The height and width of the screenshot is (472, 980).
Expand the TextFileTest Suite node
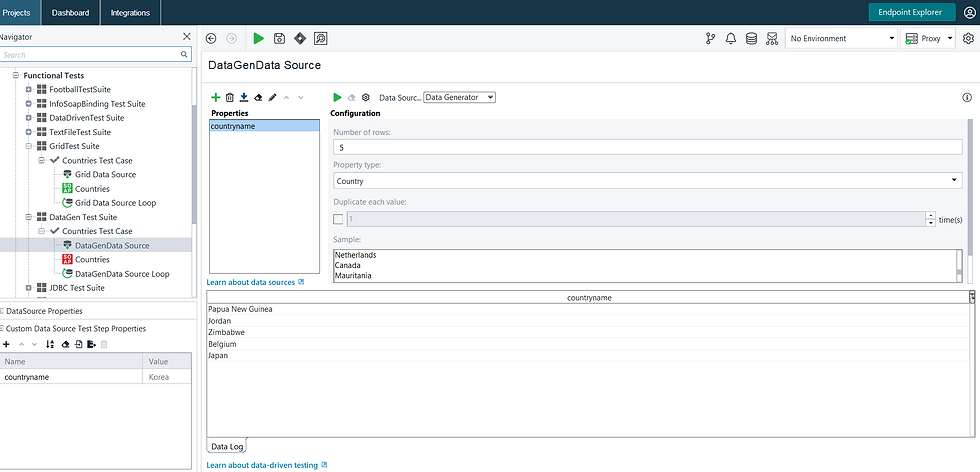[29, 132]
